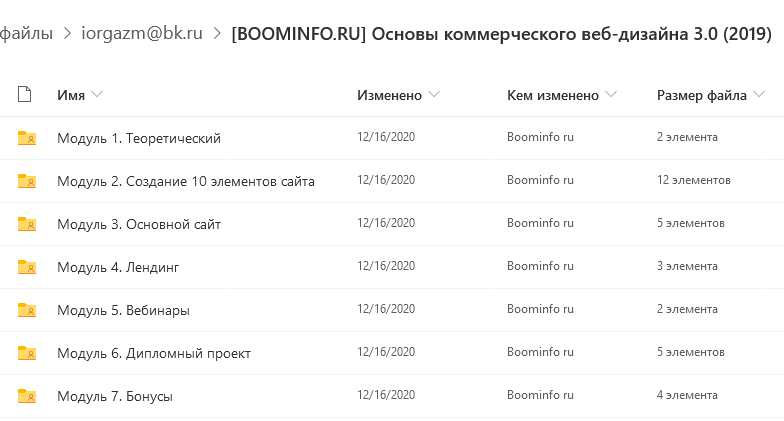Viewport: 784px width, 421px height.
Task: Open folder Модуль 6. Дипломный проект
Action: click(x=154, y=353)
